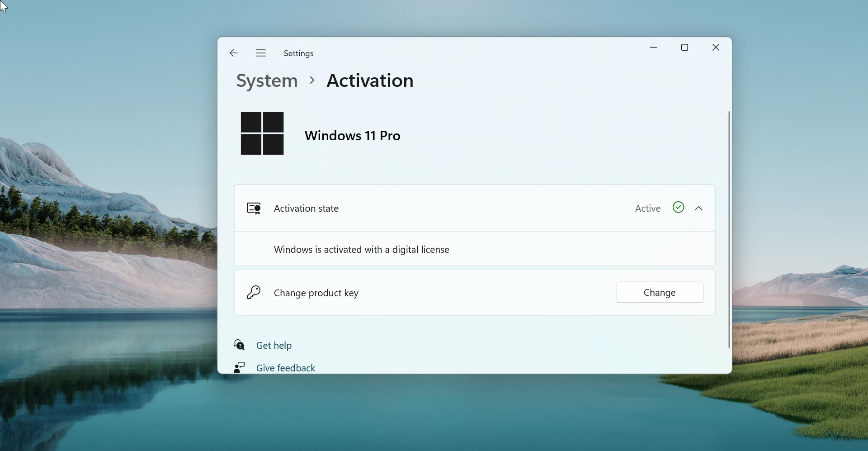The width and height of the screenshot is (868, 451).
Task: Click the green activation checkmark icon
Action: click(678, 207)
